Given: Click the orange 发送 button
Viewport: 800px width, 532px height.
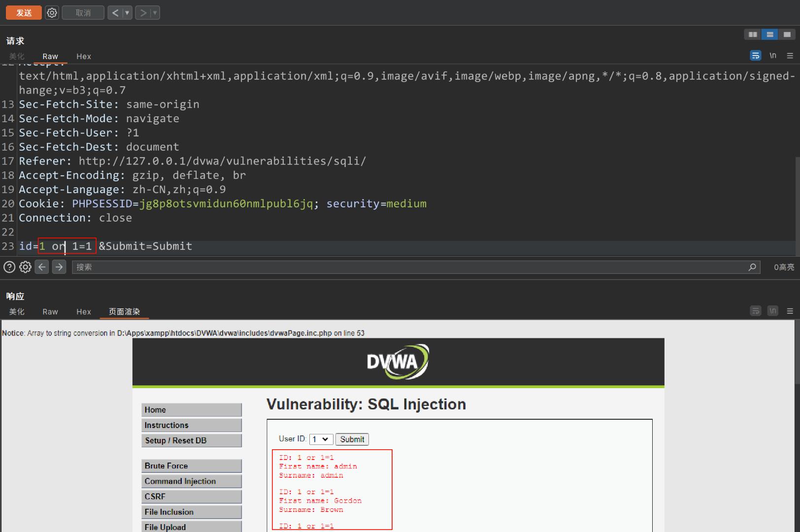Looking at the screenshot, I should [23, 12].
